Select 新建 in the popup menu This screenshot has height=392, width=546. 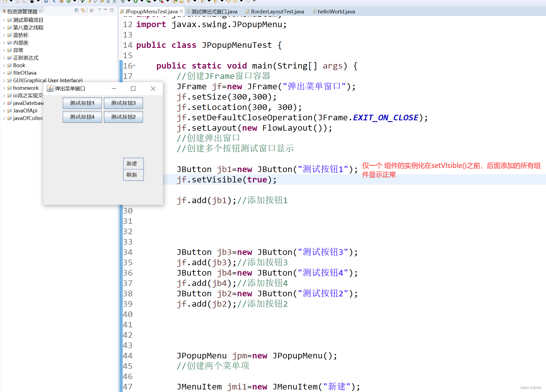point(133,163)
